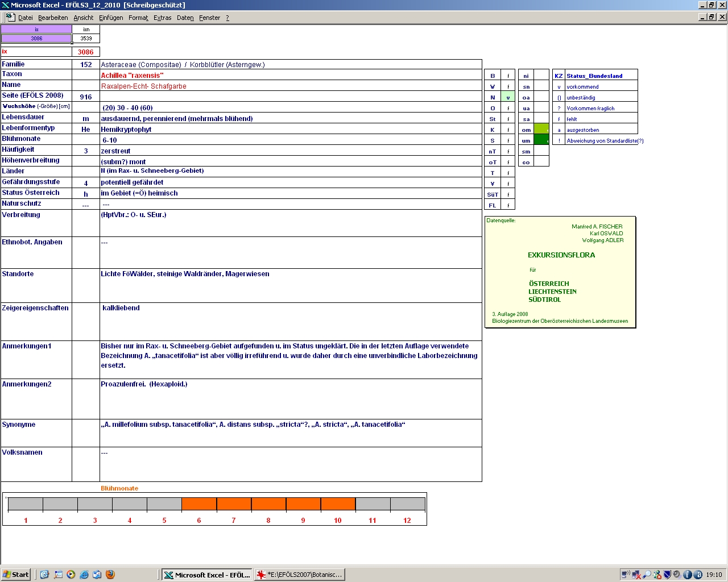This screenshot has height=582, width=728.
Task: Open the Daten menu
Action: pos(185,18)
